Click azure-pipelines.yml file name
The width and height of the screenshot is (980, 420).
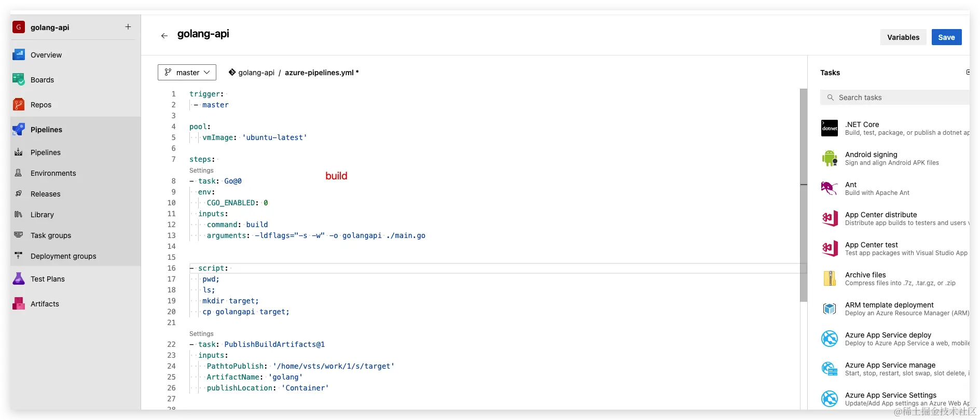(319, 73)
